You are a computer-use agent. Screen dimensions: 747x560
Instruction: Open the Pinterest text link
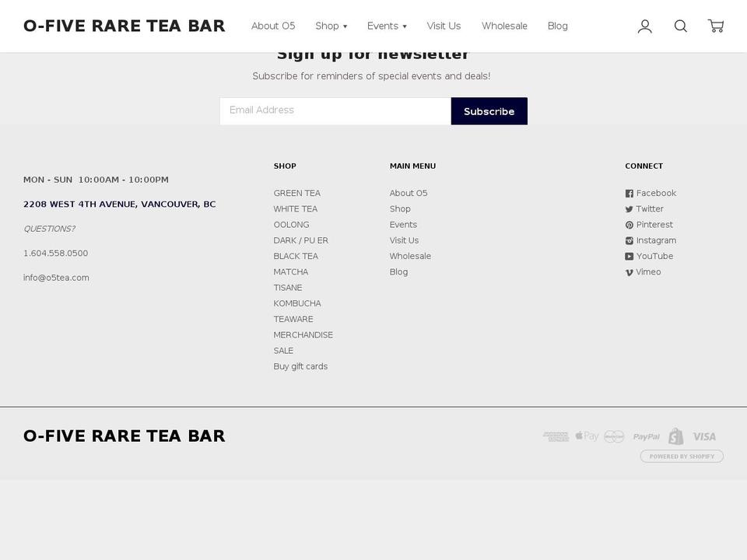(654, 225)
